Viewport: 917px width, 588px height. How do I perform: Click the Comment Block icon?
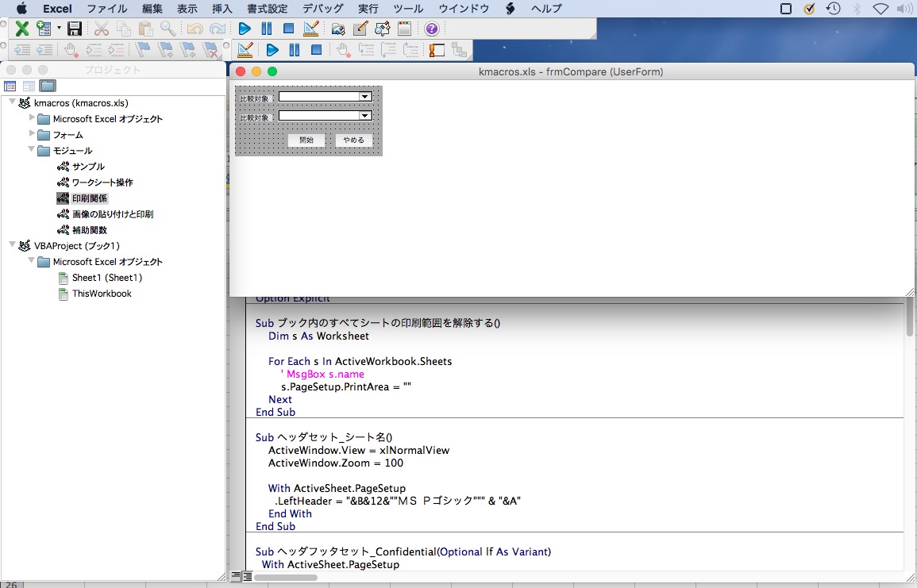coord(94,50)
